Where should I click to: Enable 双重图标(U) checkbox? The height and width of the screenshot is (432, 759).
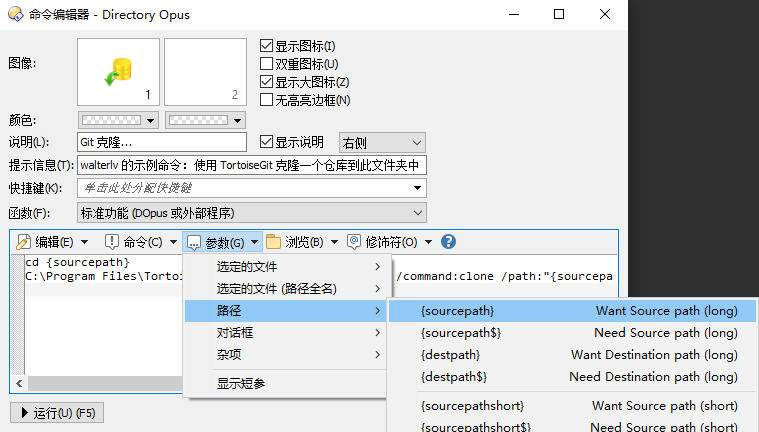coord(266,64)
